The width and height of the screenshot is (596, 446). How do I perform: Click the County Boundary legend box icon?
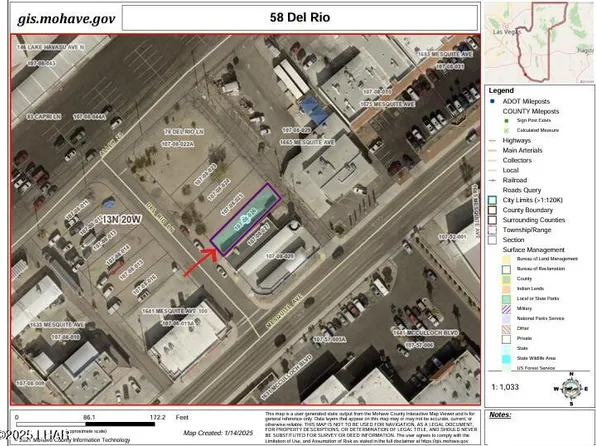[493, 210]
